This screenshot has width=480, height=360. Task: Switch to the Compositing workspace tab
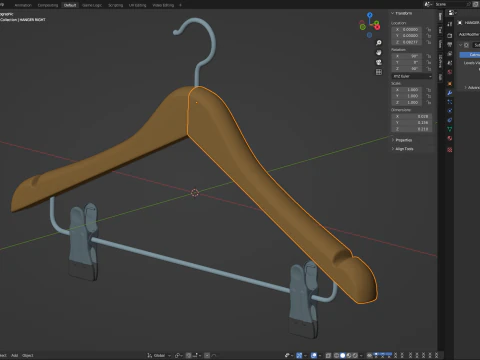pos(48,5)
